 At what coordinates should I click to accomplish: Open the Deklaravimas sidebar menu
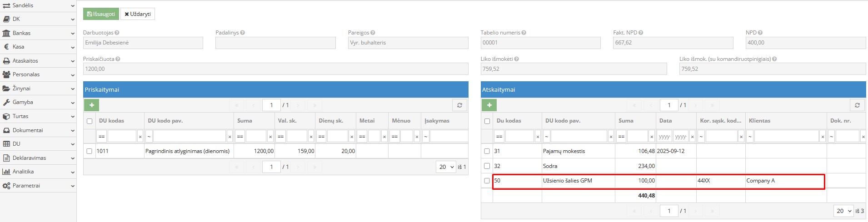click(38, 158)
